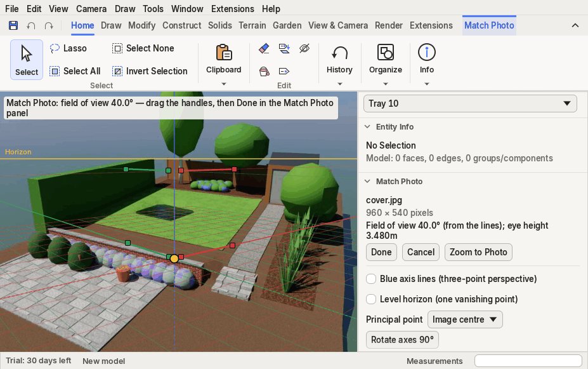Open the Camera menu
This screenshot has width=588, height=369.
[91, 9]
